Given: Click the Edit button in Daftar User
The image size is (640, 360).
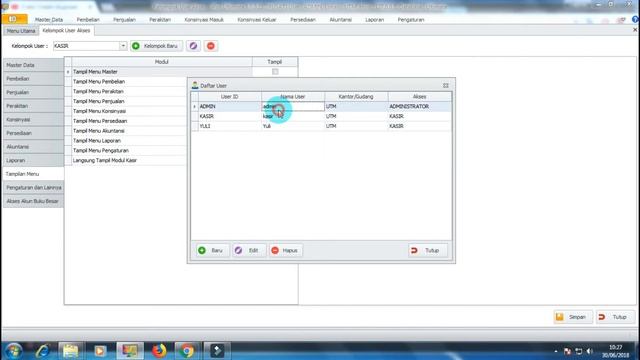Looking at the screenshot, I should point(249,250).
